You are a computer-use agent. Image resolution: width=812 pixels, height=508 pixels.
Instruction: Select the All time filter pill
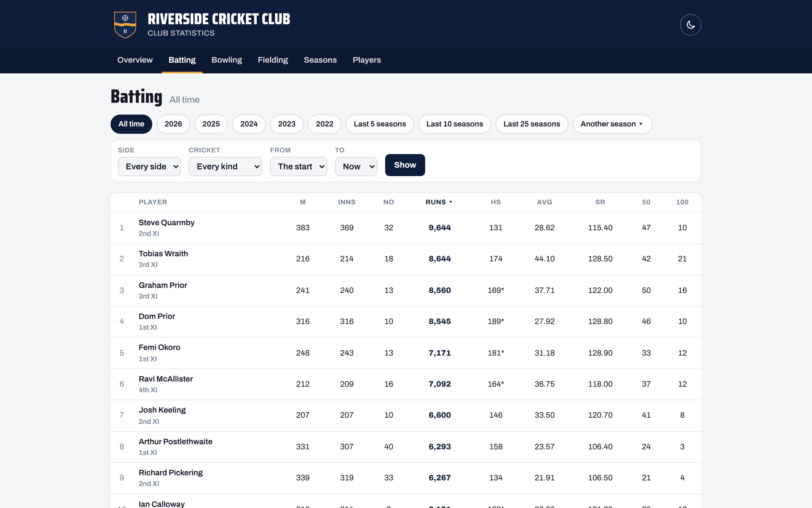(131, 124)
